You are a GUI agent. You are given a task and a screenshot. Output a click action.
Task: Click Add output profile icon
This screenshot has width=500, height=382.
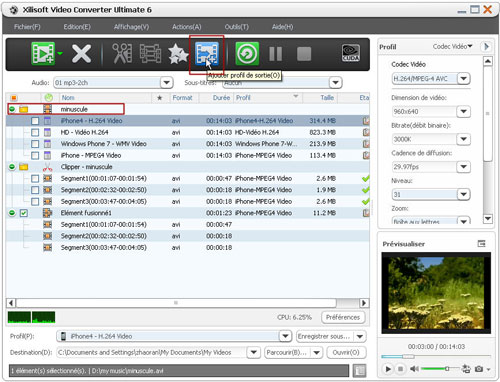coord(207,53)
